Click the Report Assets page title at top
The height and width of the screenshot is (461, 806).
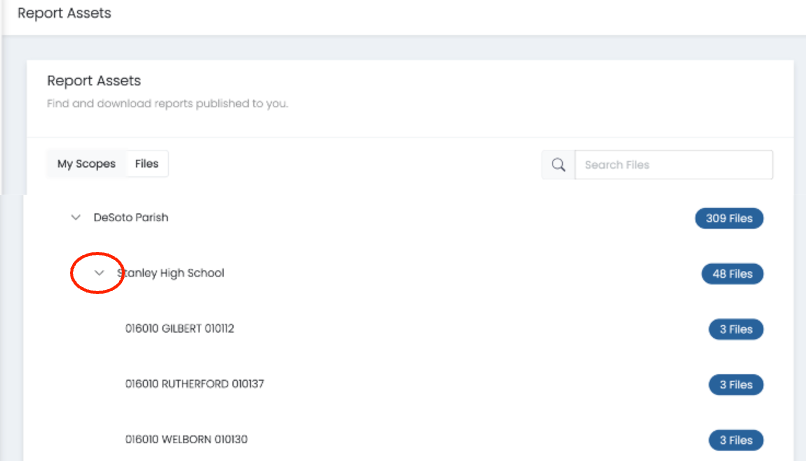point(64,14)
